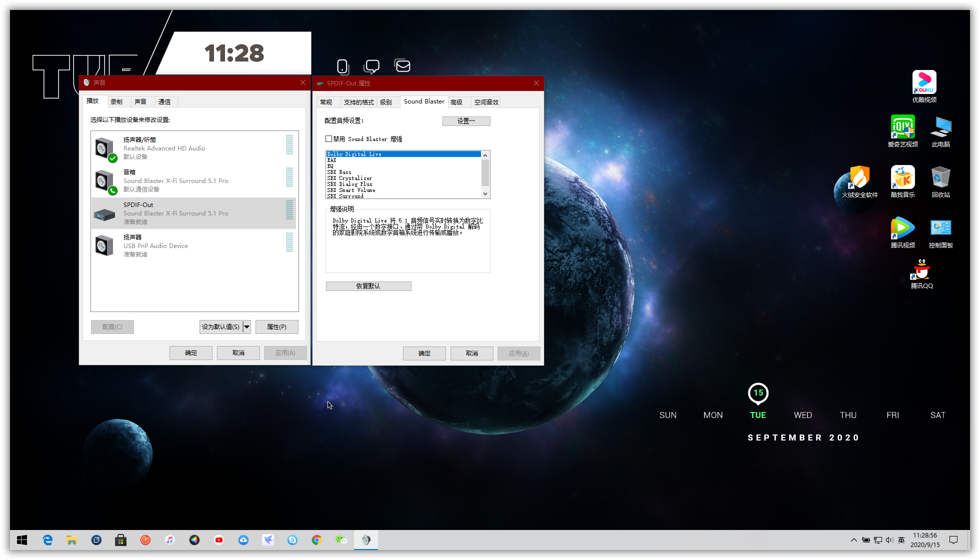Viewport: 980px width, 560px height.
Task: Open red YouTube-style icon in taskbar
Action: (x=219, y=540)
